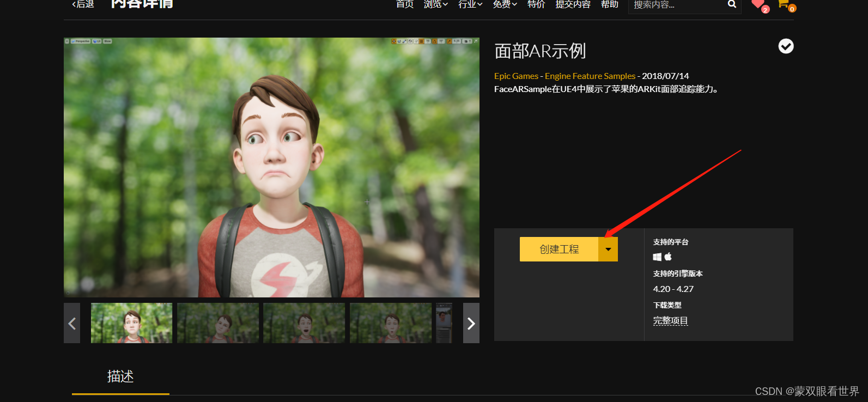This screenshot has height=402, width=868.
Task: Expand the 浏览 dropdown menu
Action: (436, 4)
